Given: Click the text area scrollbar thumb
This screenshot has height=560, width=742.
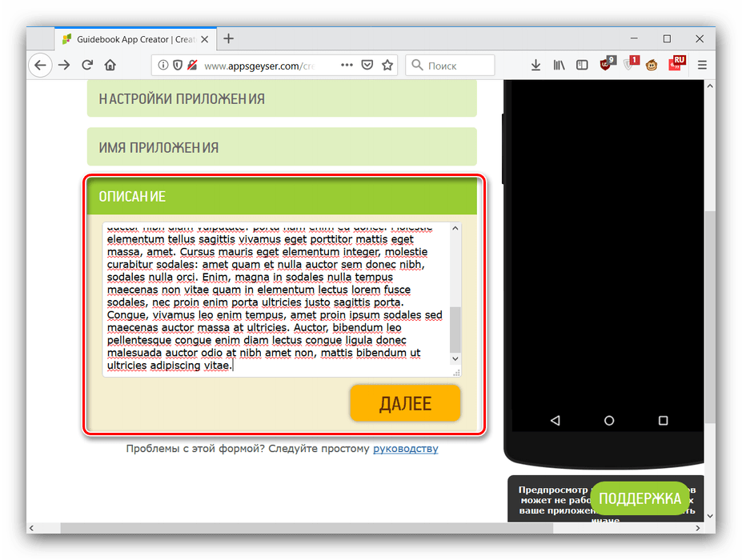Looking at the screenshot, I should coord(455,330).
